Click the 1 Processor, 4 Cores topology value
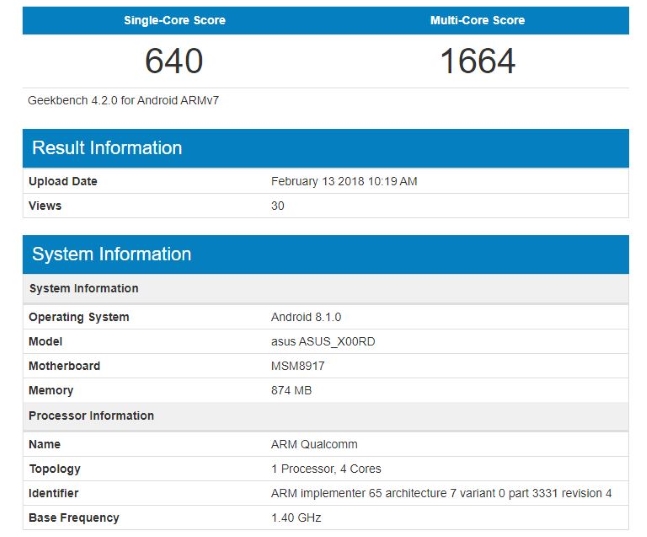647x537 pixels. click(326, 469)
